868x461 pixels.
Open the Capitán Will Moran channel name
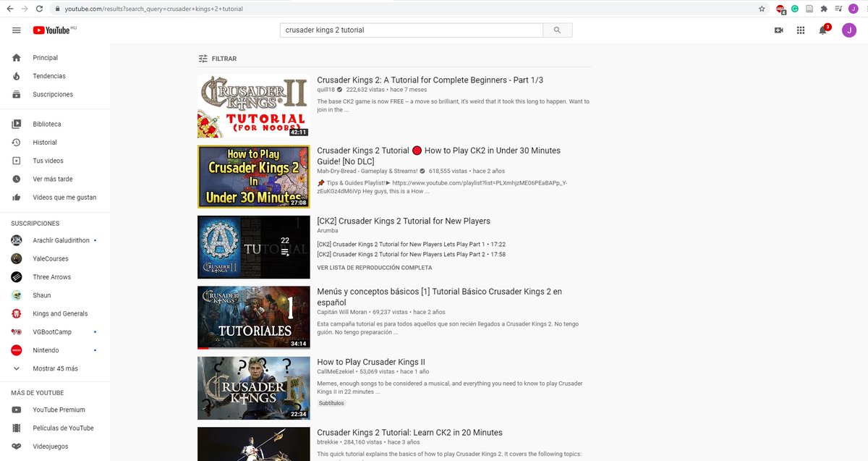pyautogui.click(x=341, y=312)
